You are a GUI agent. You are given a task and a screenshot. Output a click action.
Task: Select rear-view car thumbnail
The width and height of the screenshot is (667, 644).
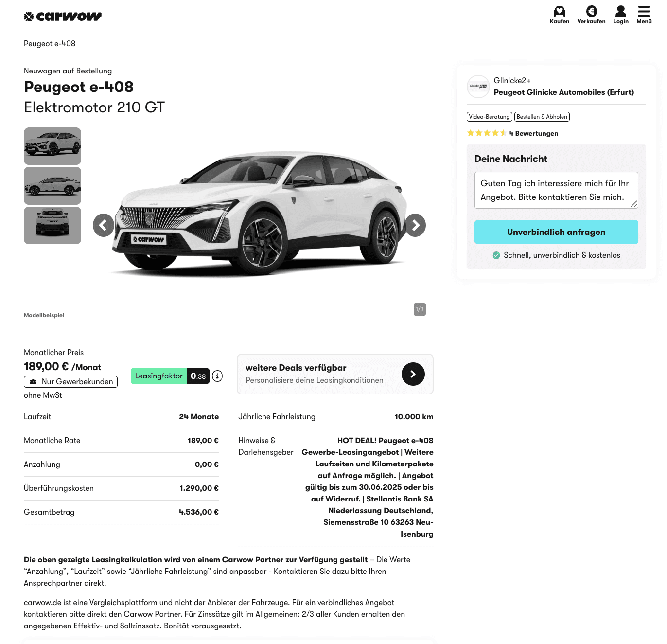[x=53, y=226]
